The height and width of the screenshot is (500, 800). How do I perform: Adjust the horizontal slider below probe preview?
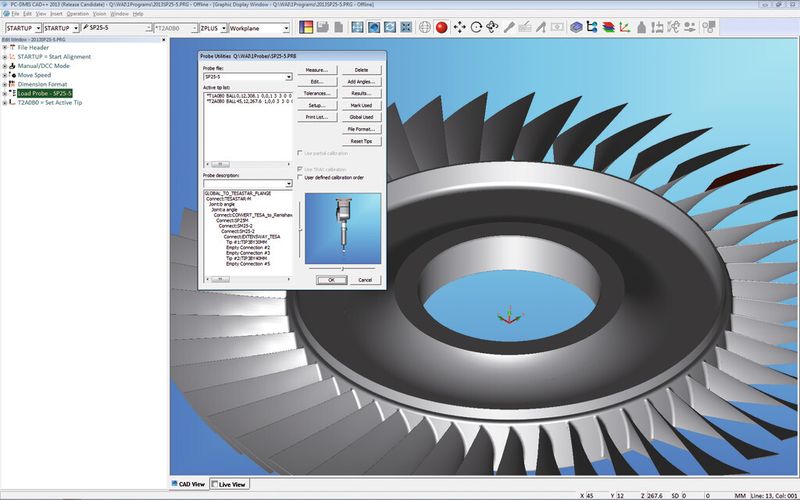342,268
